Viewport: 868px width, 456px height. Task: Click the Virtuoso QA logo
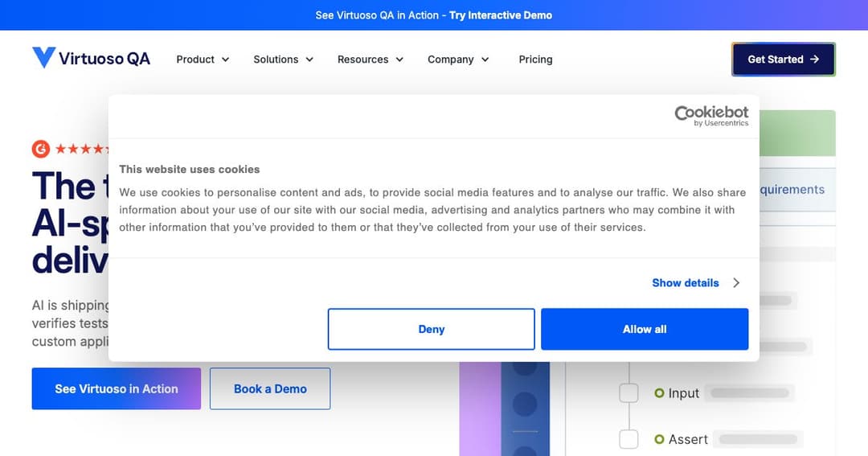[x=92, y=58]
